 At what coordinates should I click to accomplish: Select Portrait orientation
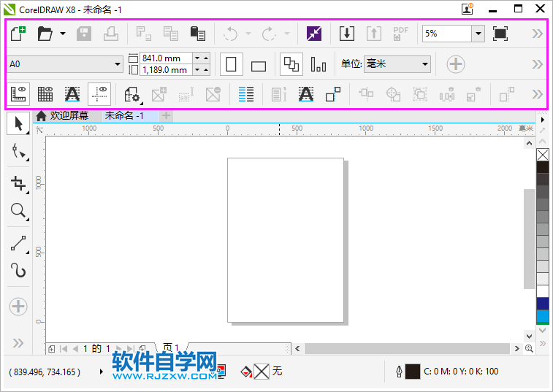coord(232,64)
